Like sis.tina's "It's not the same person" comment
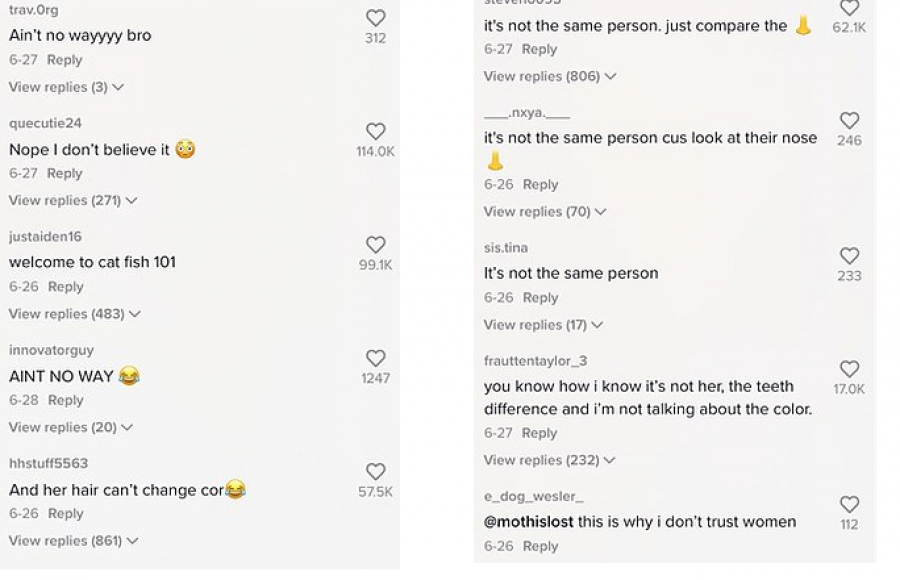 tap(849, 256)
